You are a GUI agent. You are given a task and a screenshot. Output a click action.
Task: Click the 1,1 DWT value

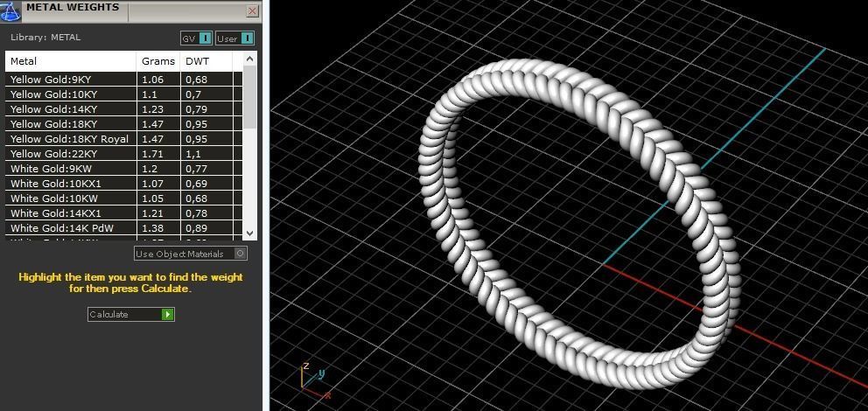click(193, 154)
